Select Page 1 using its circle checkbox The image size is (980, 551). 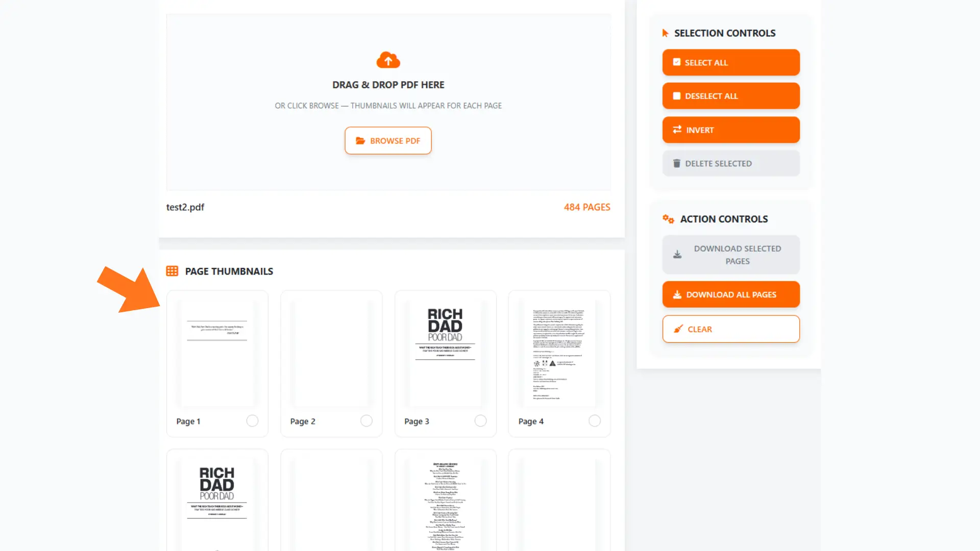tap(252, 421)
